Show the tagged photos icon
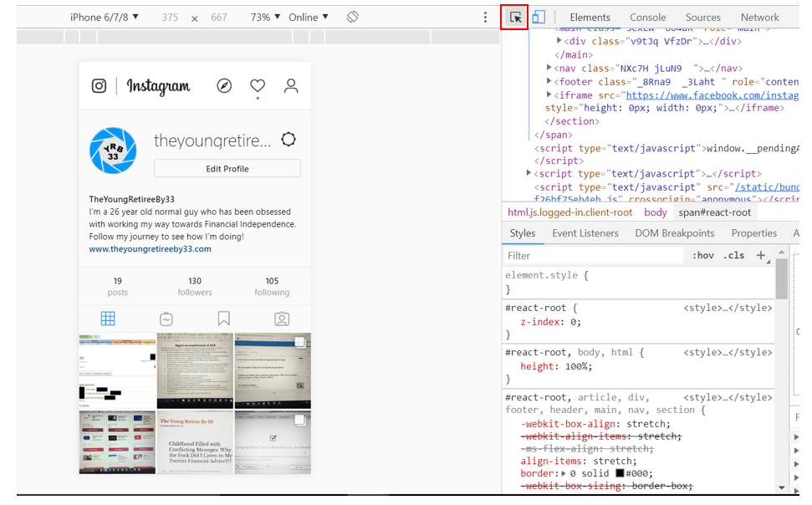The width and height of the screenshot is (812, 505). (x=282, y=319)
